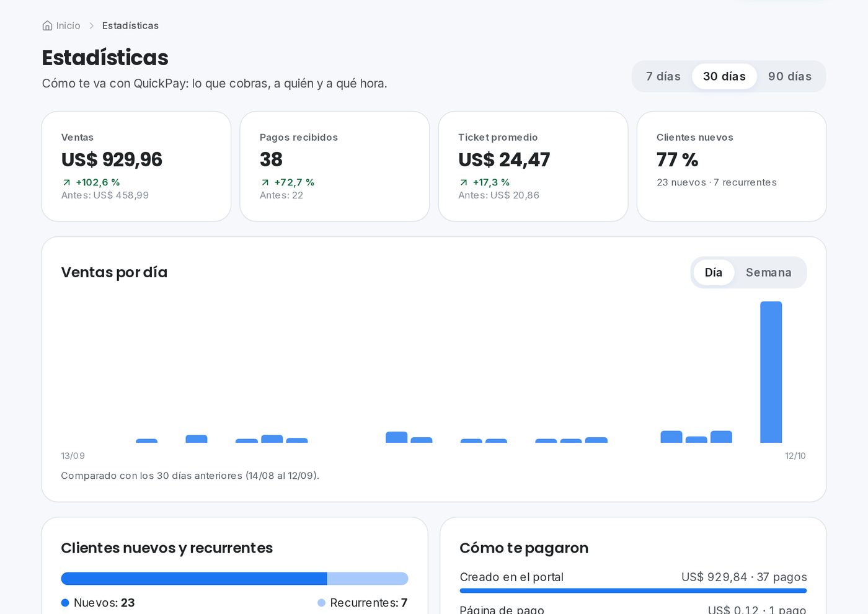Viewport: 868px width, 614px height.
Task: Click the 13/09 start date label
Action: coord(73,456)
